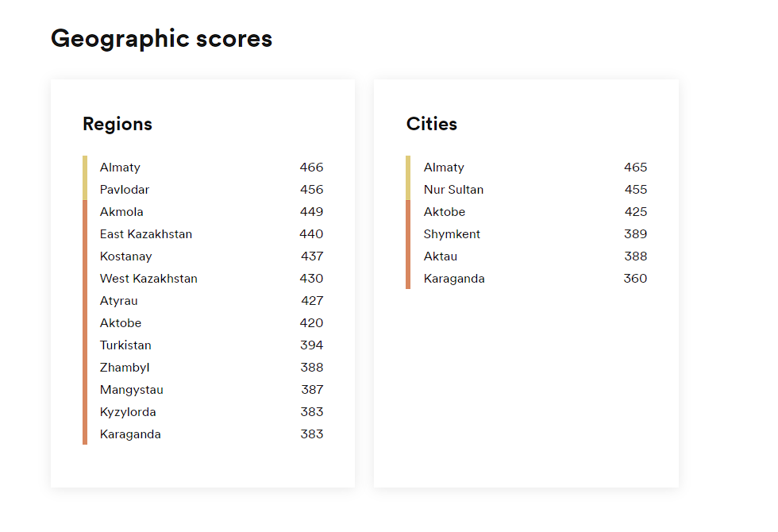Open the Turkistan region row
The width and height of the screenshot is (778, 532).
click(x=125, y=345)
